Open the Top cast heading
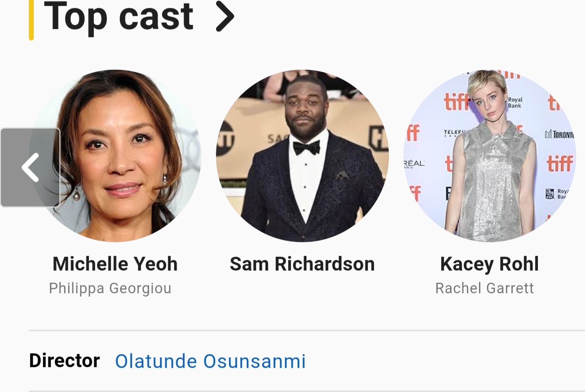Viewport: 585px width, 392px height. (x=119, y=17)
